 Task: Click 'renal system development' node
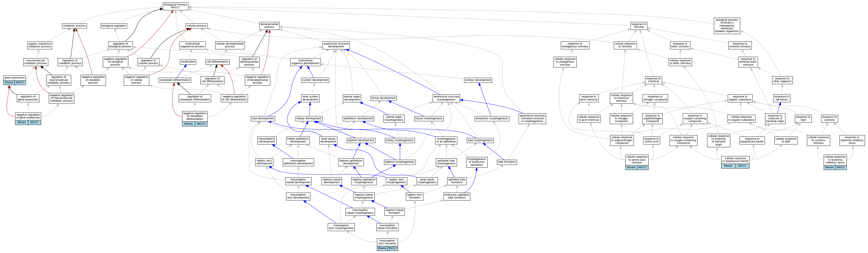310,98
